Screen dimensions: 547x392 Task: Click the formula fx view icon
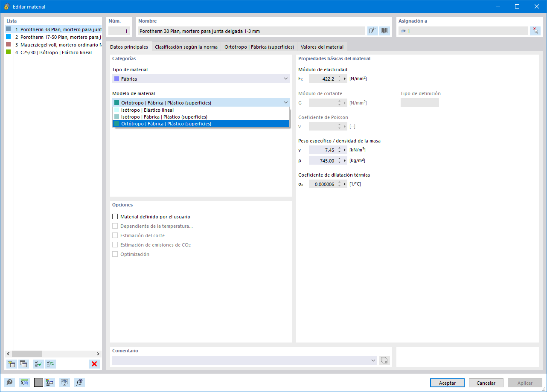tap(79, 382)
